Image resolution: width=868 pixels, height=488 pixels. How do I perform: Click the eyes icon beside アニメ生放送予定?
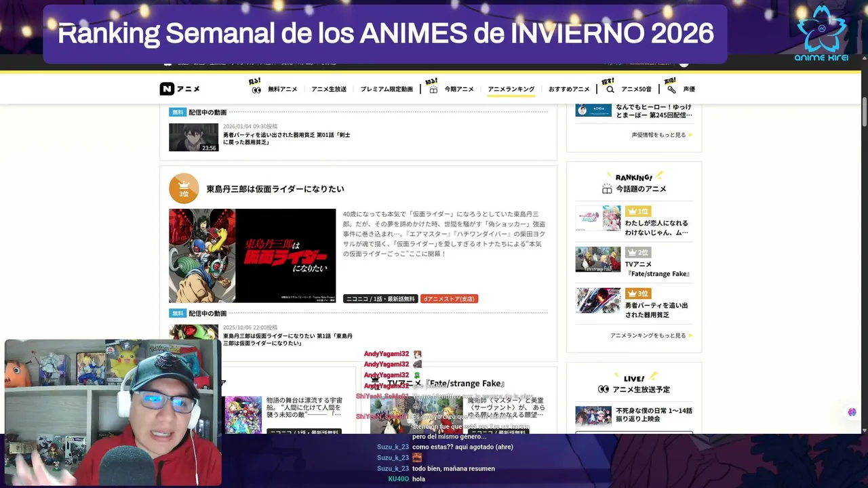click(604, 390)
